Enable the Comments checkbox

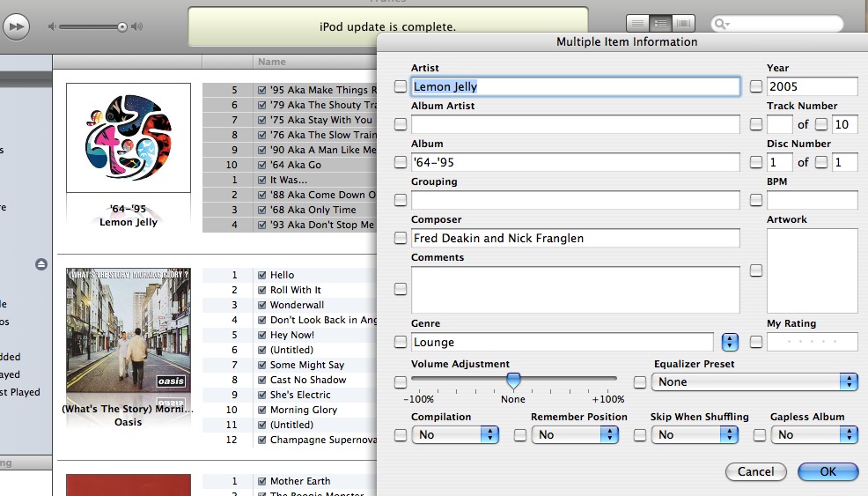click(x=401, y=289)
